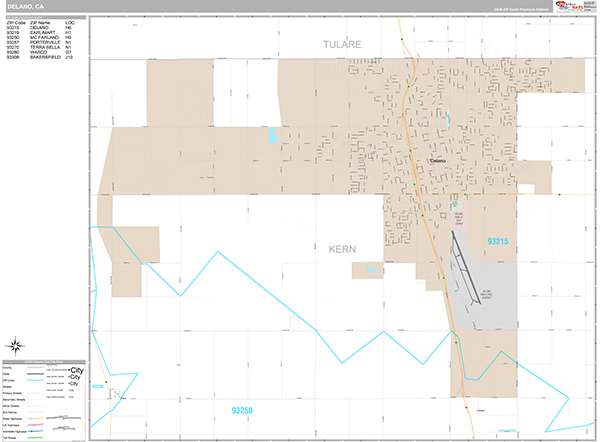
Task: Click the LOC column header
Action: pyautogui.click(x=70, y=23)
